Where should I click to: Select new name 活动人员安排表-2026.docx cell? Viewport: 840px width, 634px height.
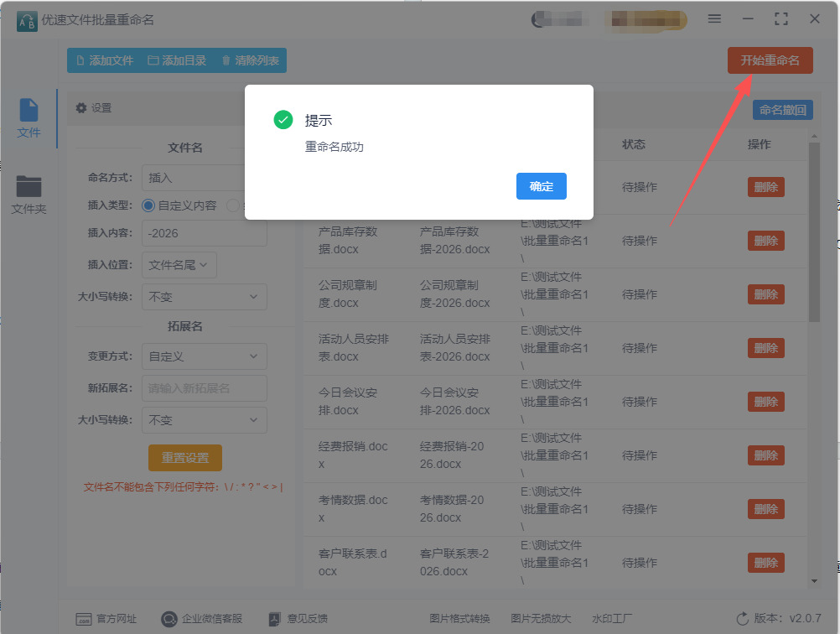[x=455, y=347]
